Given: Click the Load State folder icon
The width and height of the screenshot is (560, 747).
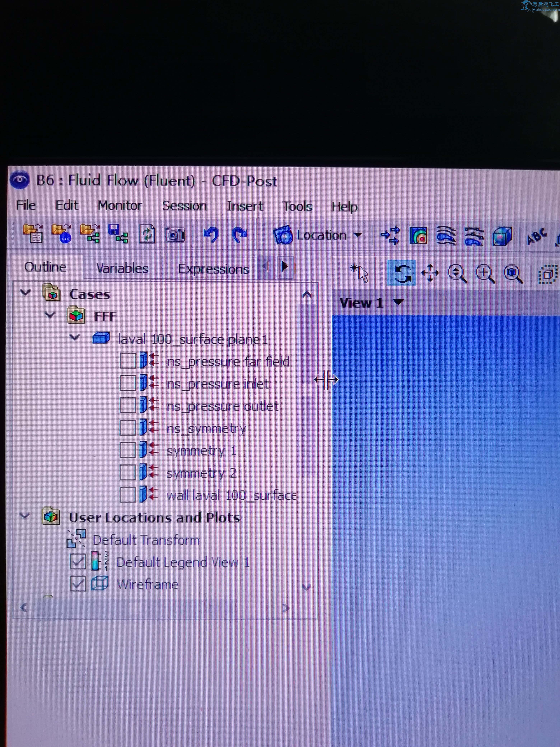Looking at the screenshot, I should (x=61, y=233).
